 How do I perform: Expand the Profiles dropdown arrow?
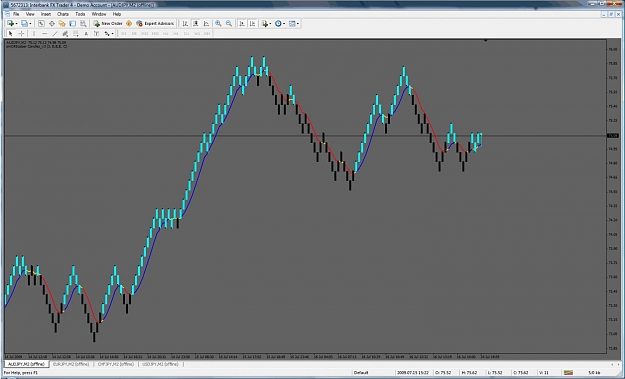tap(30, 24)
